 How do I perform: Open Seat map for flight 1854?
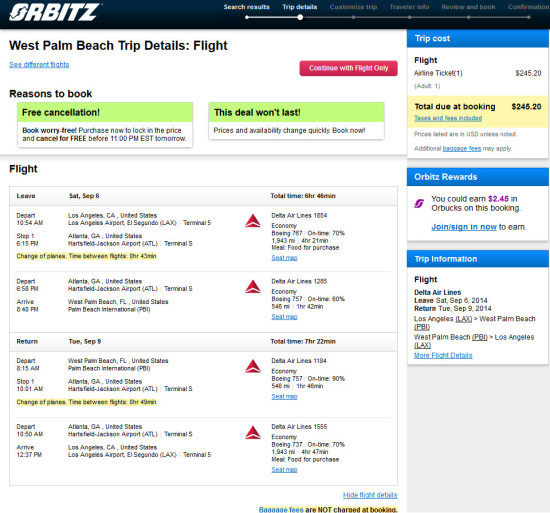tap(284, 258)
